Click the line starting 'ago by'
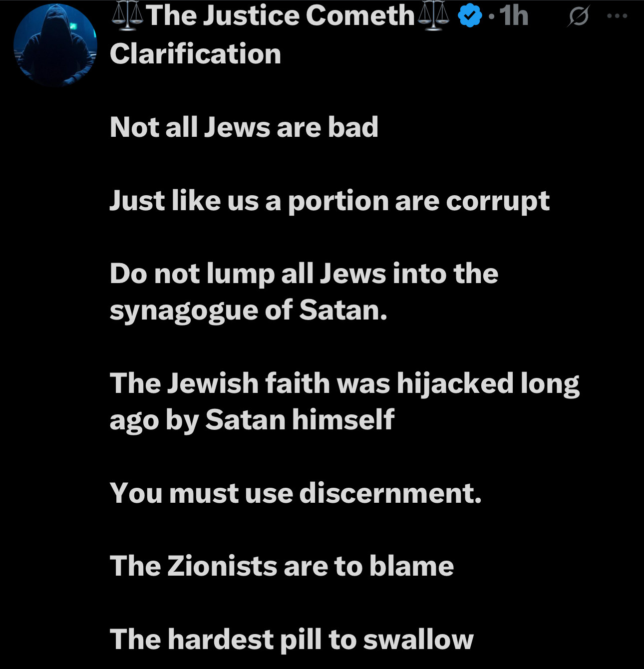 tap(252, 420)
